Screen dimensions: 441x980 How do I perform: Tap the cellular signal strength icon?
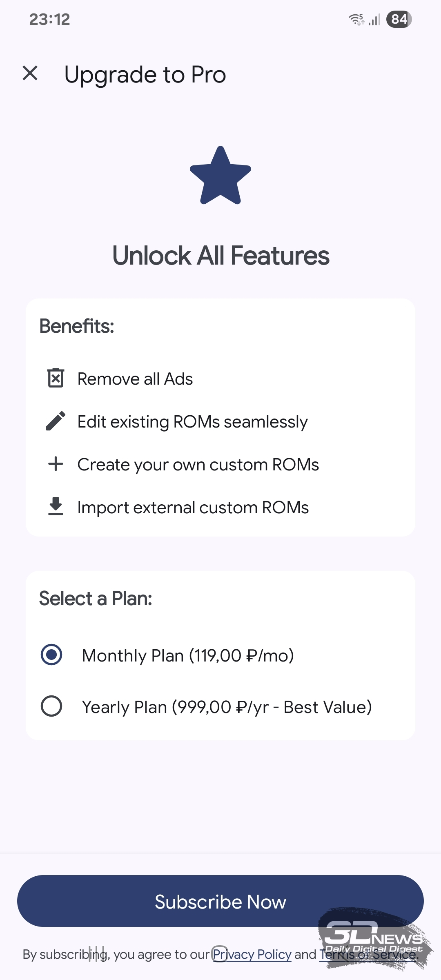pyautogui.click(x=374, y=19)
